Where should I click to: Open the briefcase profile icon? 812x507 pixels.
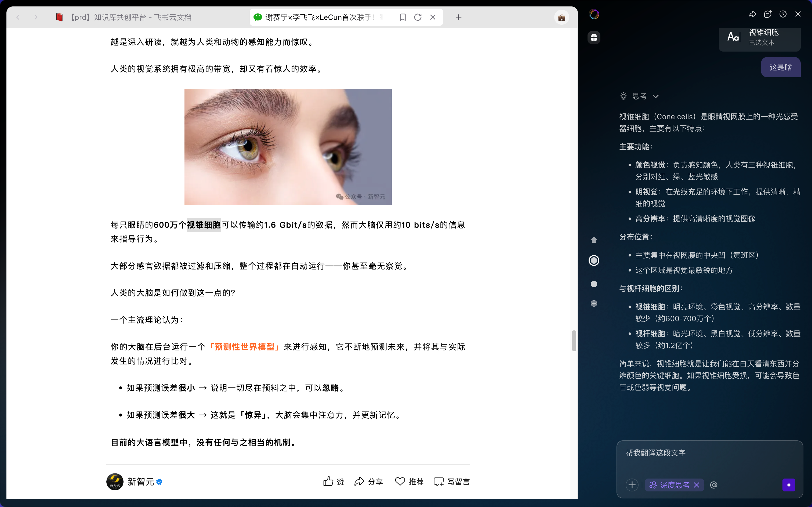tap(561, 17)
